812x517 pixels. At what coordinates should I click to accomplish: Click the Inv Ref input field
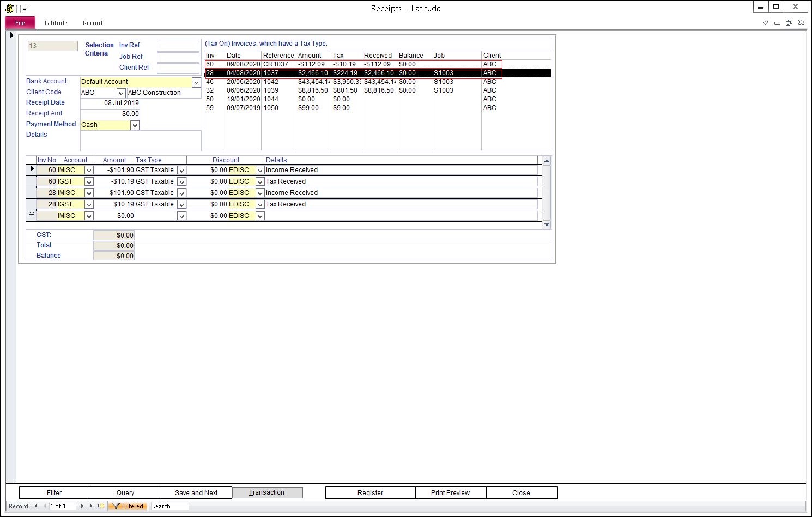178,46
